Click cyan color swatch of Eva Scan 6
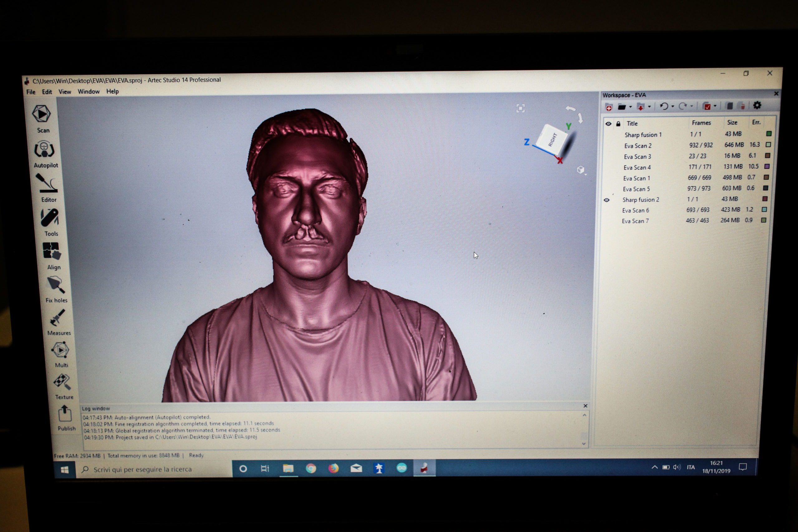Screen dimensions: 798x532 tap(764, 209)
